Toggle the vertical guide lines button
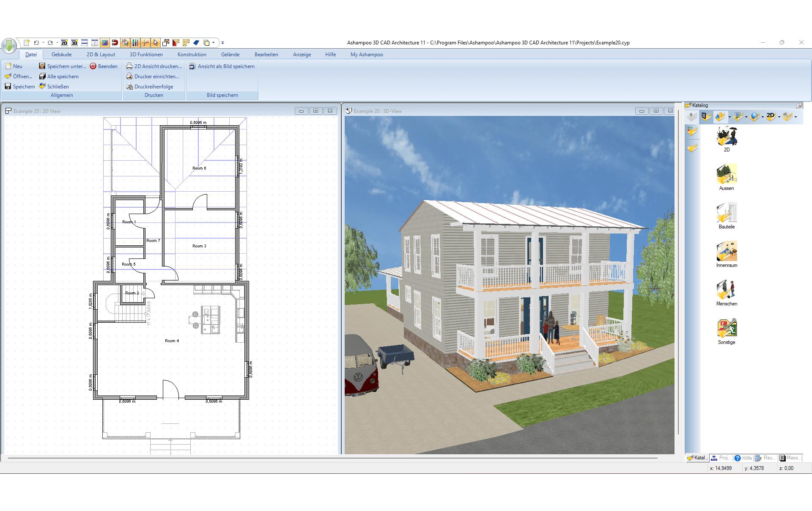 point(135,43)
